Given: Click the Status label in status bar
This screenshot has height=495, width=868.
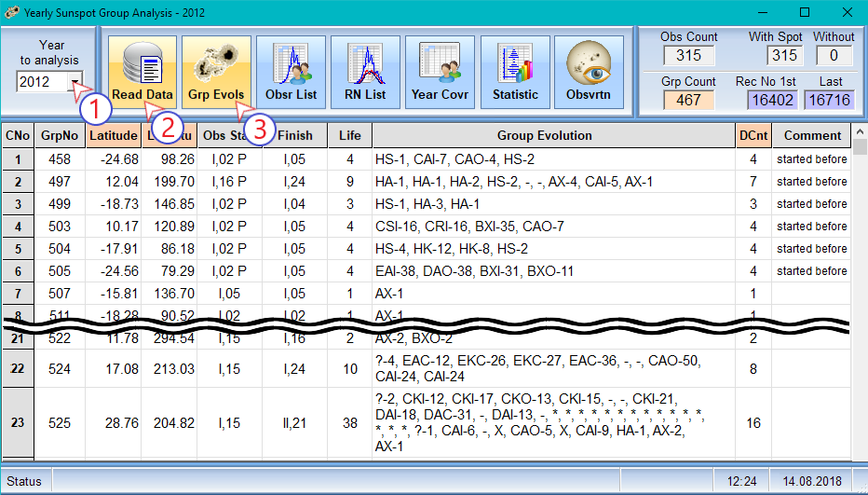Looking at the screenshot, I should (24, 481).
